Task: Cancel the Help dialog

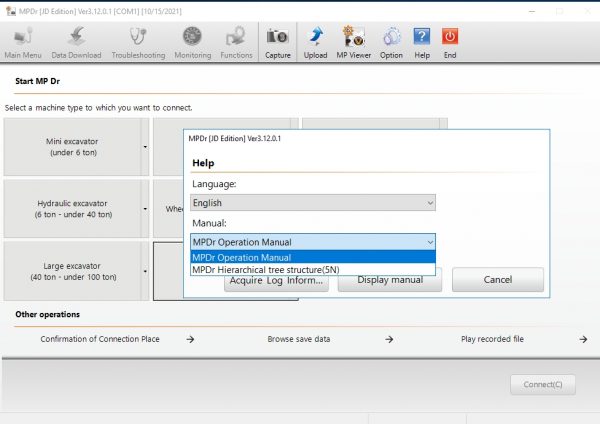Action: pos(497,280)
